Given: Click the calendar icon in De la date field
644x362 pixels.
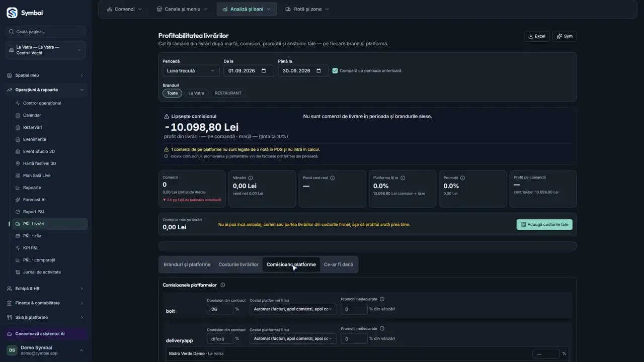Looking at the screenshot, I should click(264, 71).
